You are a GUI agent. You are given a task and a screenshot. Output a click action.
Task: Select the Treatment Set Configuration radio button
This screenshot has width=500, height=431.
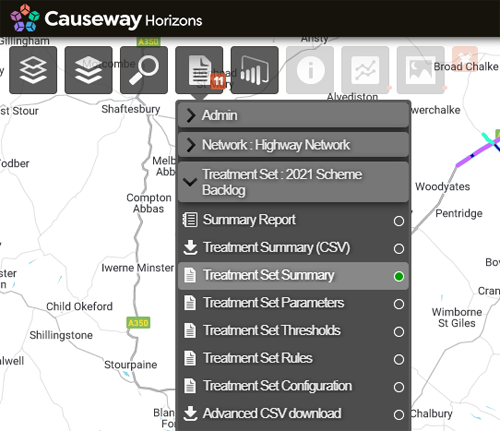tap(399, 387)
